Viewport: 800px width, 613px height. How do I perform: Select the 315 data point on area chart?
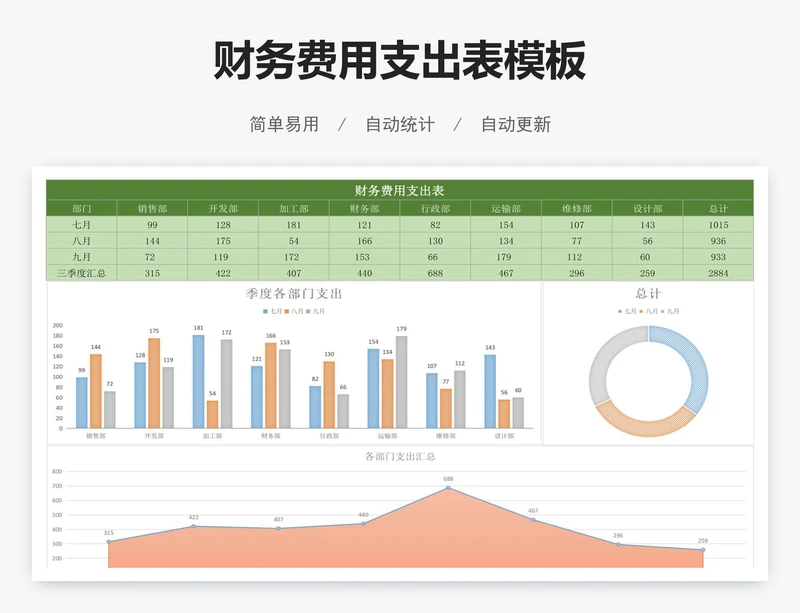109,542
